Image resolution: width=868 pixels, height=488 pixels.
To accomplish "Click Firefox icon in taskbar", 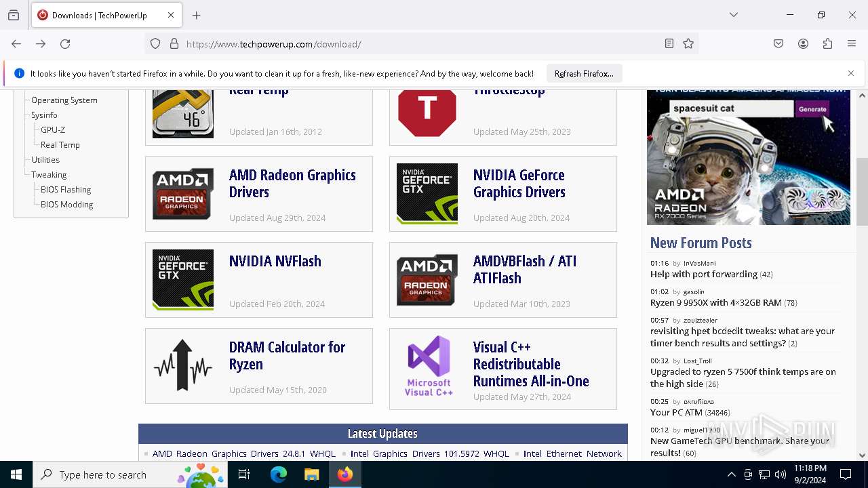I will click(x=345, y=475).
